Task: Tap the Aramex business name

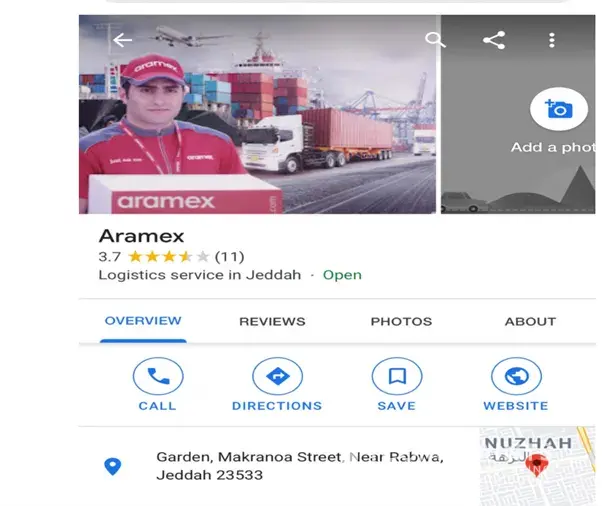Action: (x=142, y=236)
